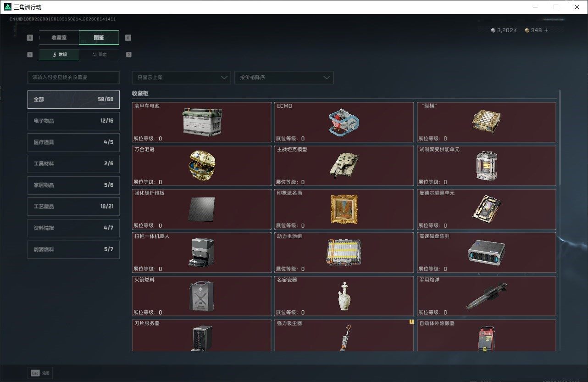The width and height of the screenshot is (588, 382).
Task: Select the 刀片服务器 server icon
Action: click(202, 338)
